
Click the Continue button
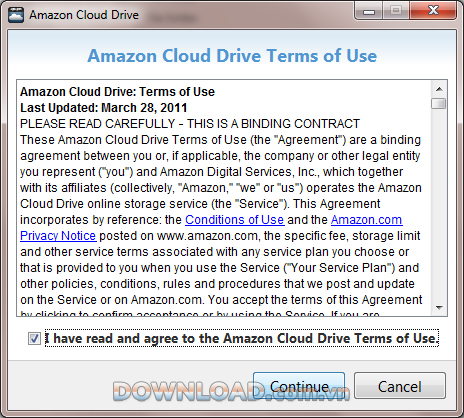tap(299, 386)
